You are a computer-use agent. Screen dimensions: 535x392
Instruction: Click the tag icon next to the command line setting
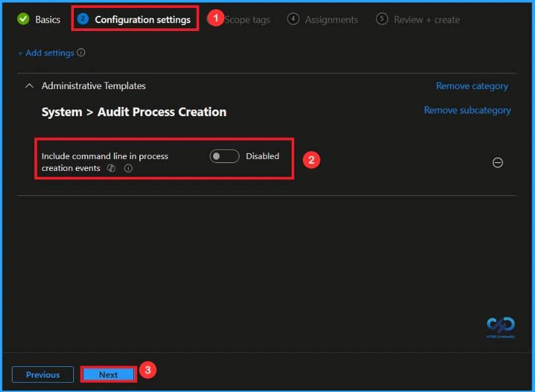pos(111,168)
